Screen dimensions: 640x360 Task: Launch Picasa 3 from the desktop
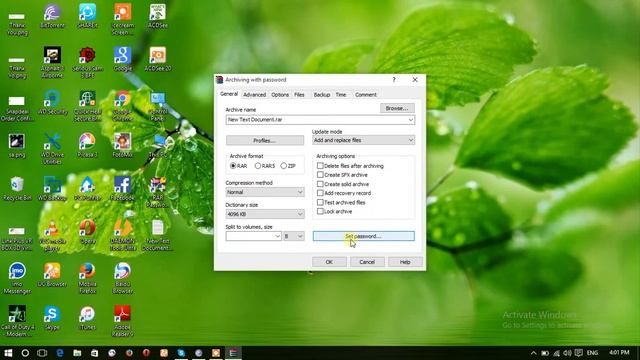click(87, 146)
